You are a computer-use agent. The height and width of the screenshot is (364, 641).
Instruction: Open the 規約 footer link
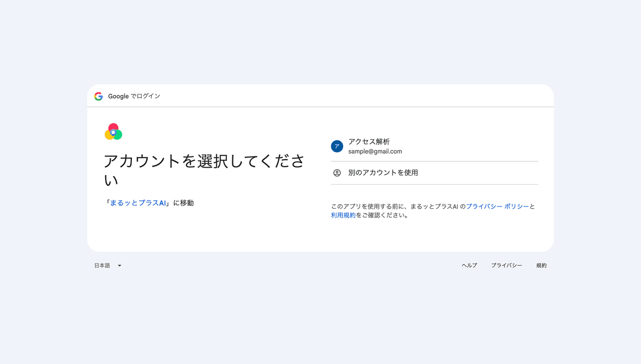(542, 265)
